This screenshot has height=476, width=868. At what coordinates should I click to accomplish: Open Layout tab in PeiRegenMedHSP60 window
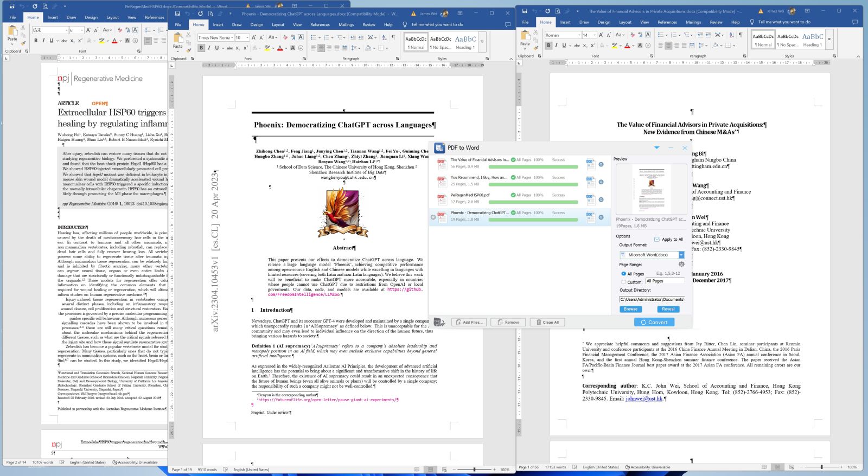coord(112,17)
